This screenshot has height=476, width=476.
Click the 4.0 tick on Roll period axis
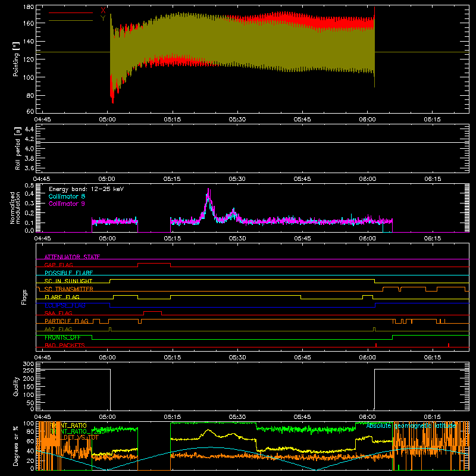click(29, 149)
